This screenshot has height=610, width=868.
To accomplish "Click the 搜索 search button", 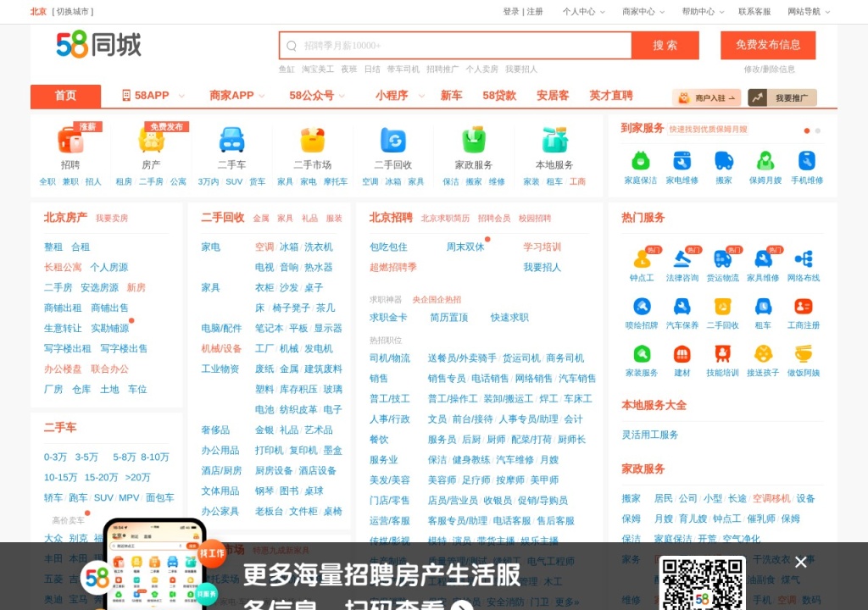I will [x=665, y=46].
